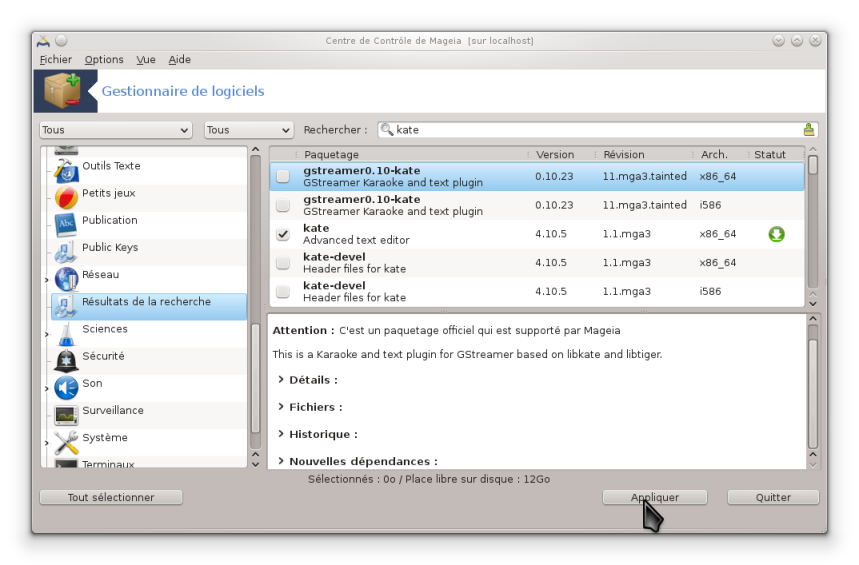Click the Réseau globe icon
The width and height of the screenshot is (859, 565).
66,279
